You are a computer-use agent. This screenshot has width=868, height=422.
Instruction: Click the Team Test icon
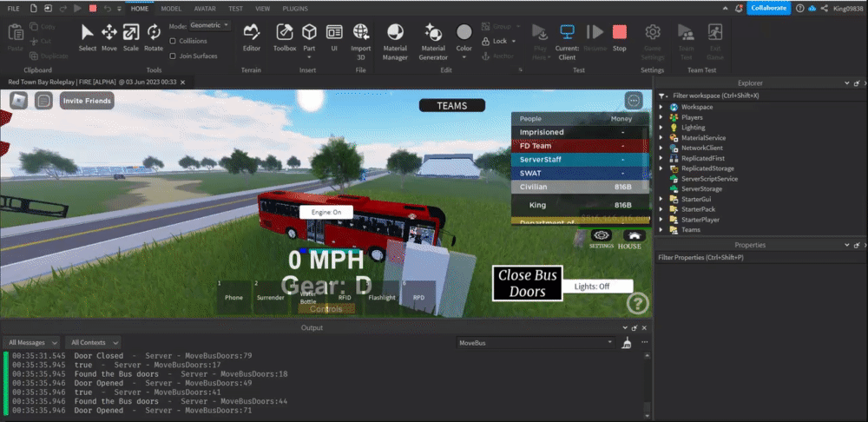[687, 32]
